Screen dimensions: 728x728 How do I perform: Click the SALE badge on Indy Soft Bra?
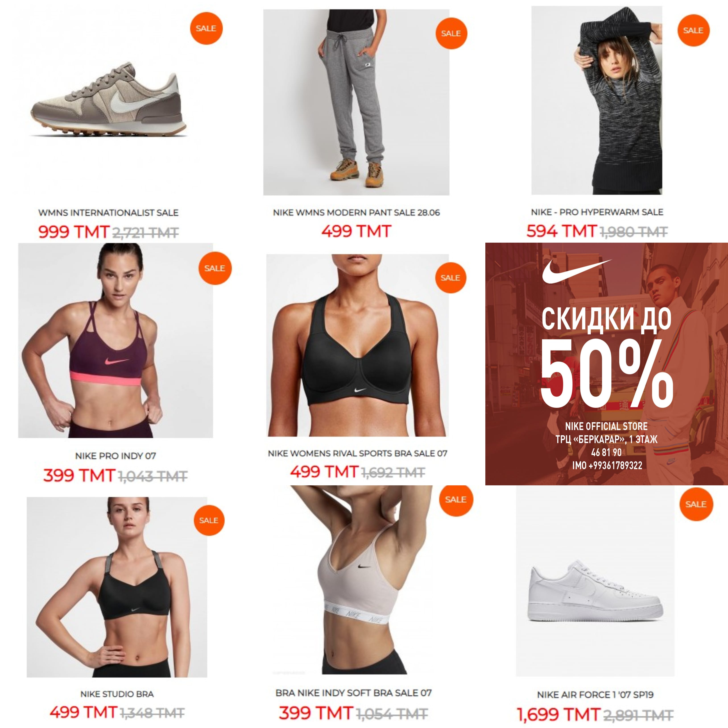(456, 500)
